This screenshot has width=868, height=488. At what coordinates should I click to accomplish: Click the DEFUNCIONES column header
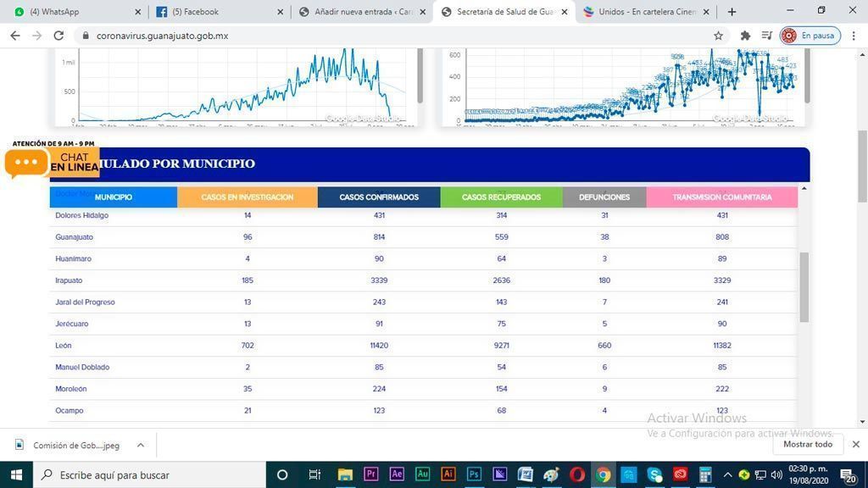tap(604, 197)
